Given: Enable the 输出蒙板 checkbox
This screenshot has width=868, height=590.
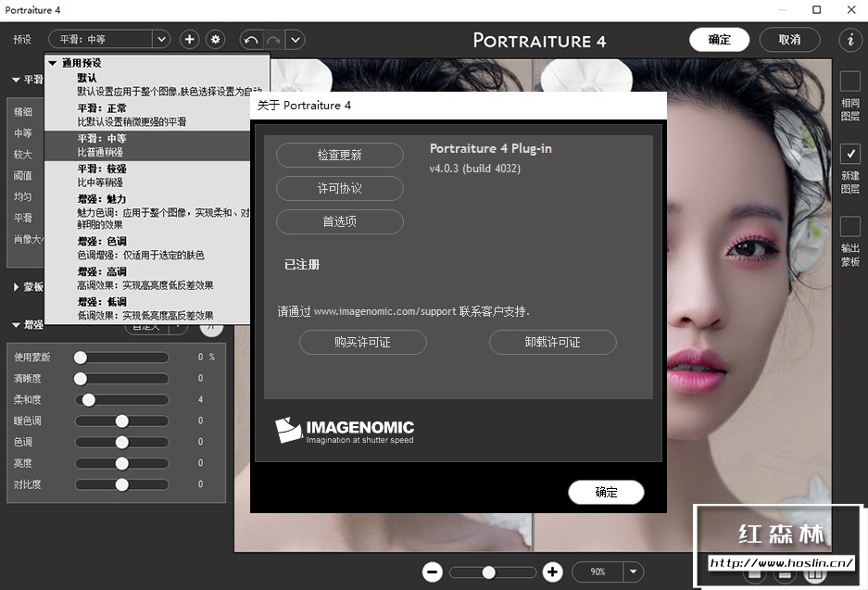Looking at the screenshot, I should tap(849, 225).
